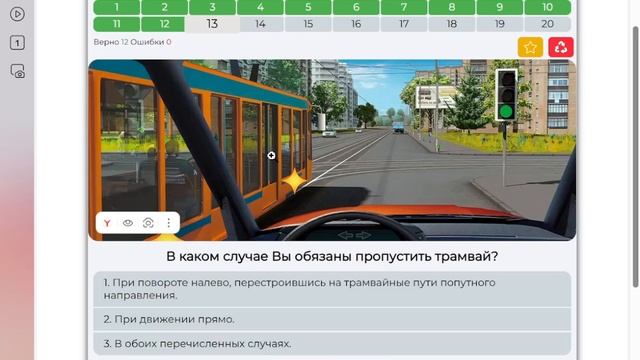The width and height of the screenshot is (640, 360).
Task: Click the tram intersection question image
Action: (332, 150)
